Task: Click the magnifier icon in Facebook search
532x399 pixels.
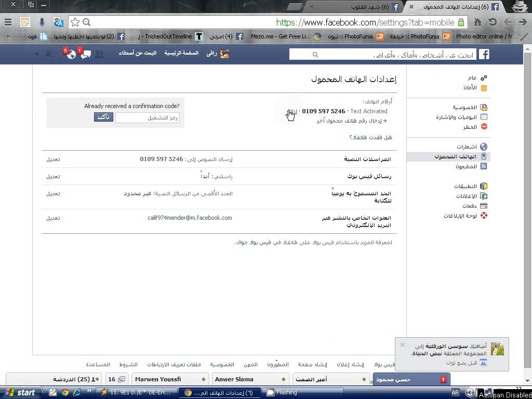Action: point(315,54)
